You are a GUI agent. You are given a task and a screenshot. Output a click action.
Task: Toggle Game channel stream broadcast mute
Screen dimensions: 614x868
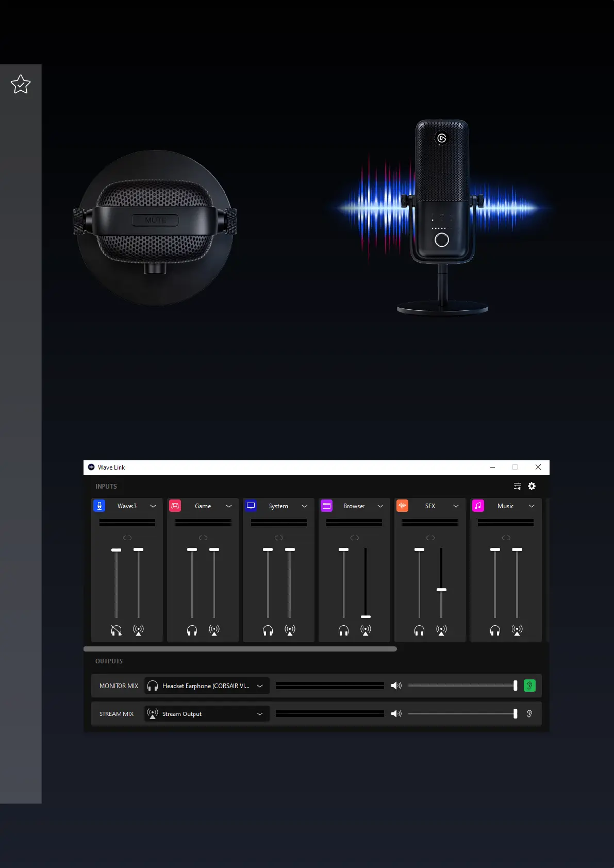pyautogui.click(x=214, y=630)
